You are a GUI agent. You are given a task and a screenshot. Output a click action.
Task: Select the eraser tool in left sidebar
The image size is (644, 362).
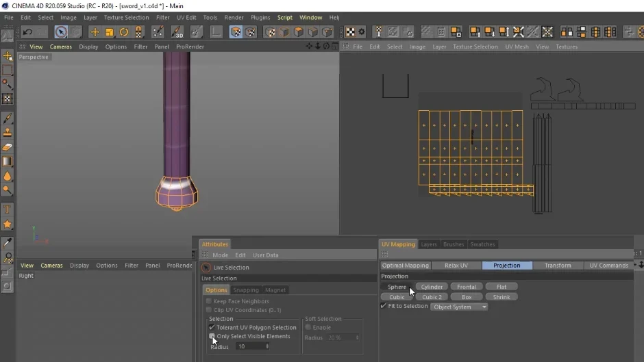pyautogui.click(x=8, y=147)
